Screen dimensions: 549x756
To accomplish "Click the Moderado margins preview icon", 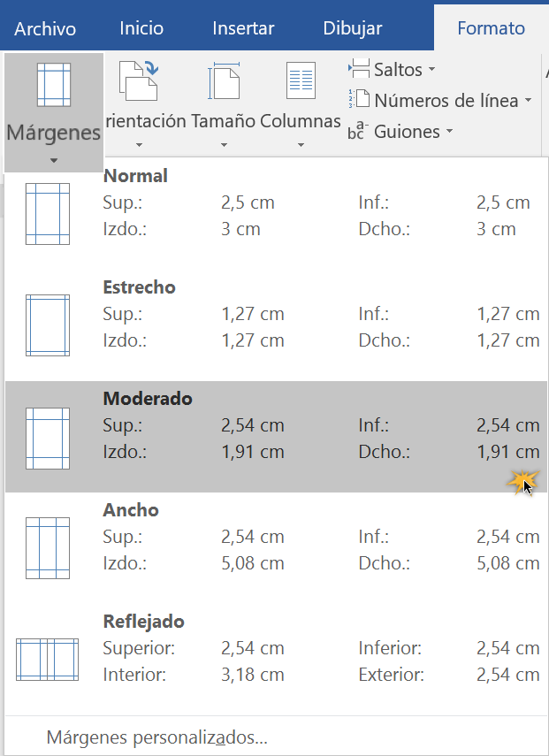I will (48, 436).
